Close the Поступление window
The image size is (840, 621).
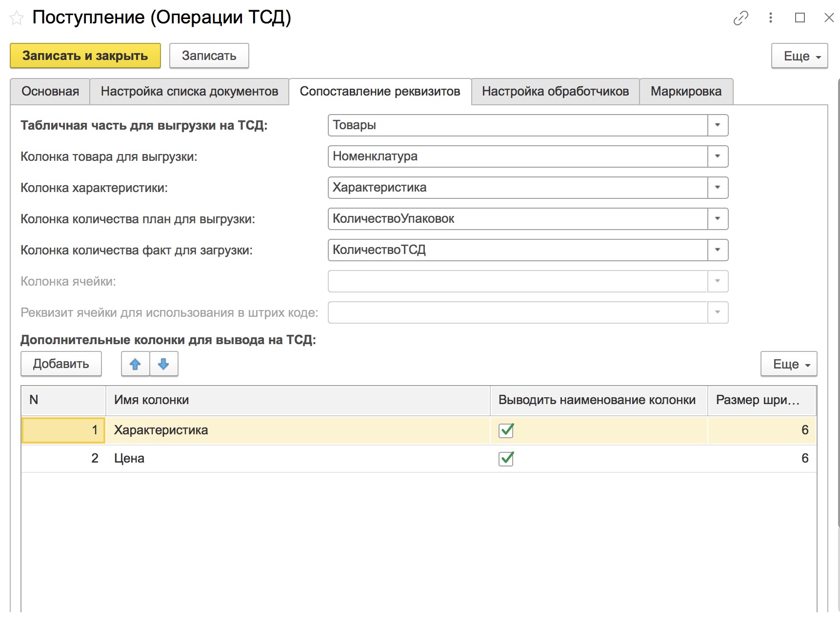click(x=829, y=18)
